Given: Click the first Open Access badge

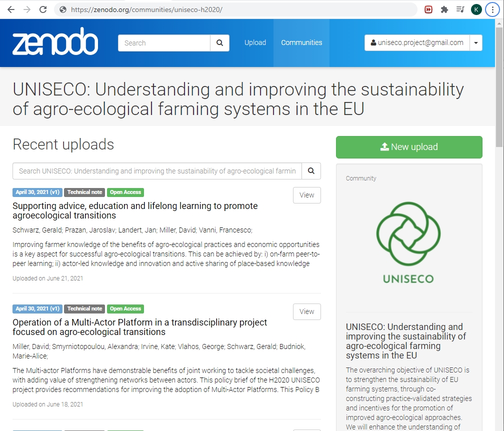Looking at the screenshot, I should click(125, 192).
